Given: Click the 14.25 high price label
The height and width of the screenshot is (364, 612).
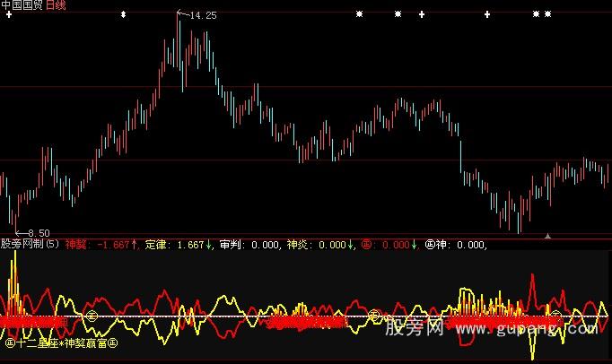Looking at the screenshot, I should [202, 15].
